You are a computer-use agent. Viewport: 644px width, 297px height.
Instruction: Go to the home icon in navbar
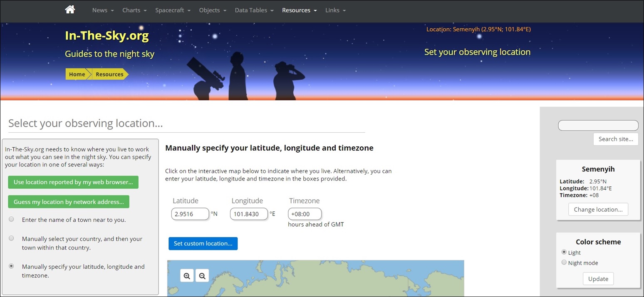coord(70,10)
